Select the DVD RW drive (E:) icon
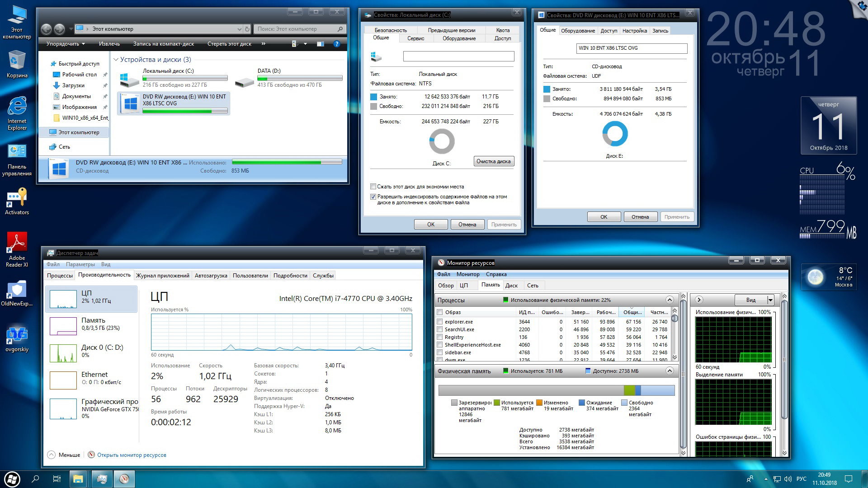This screenshot has height=488, width=868. pos(131,103)
